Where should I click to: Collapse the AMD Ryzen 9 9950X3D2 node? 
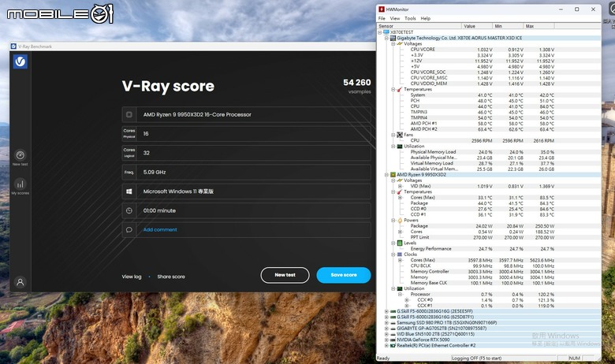tap(386, 175)
